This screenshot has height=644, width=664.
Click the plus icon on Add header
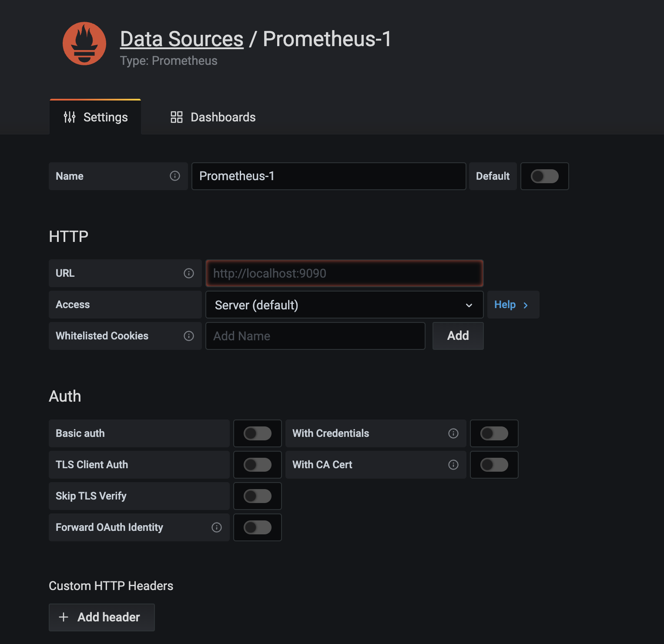tap(64, 617)
